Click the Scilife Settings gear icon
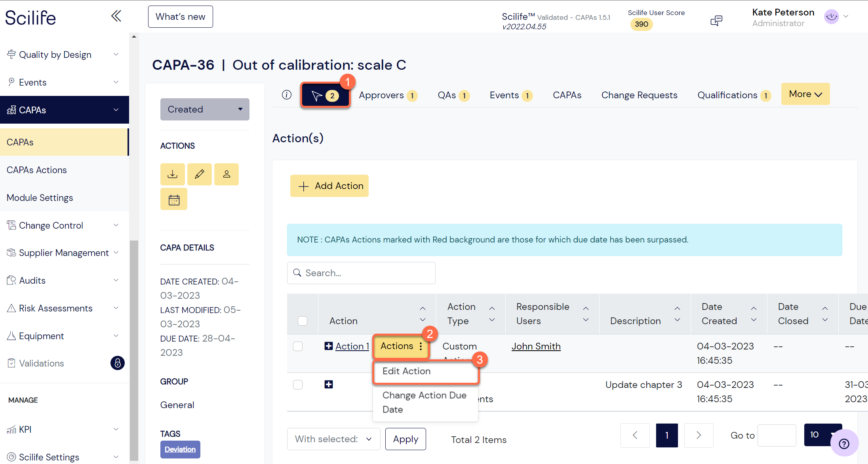 (11, 457)
